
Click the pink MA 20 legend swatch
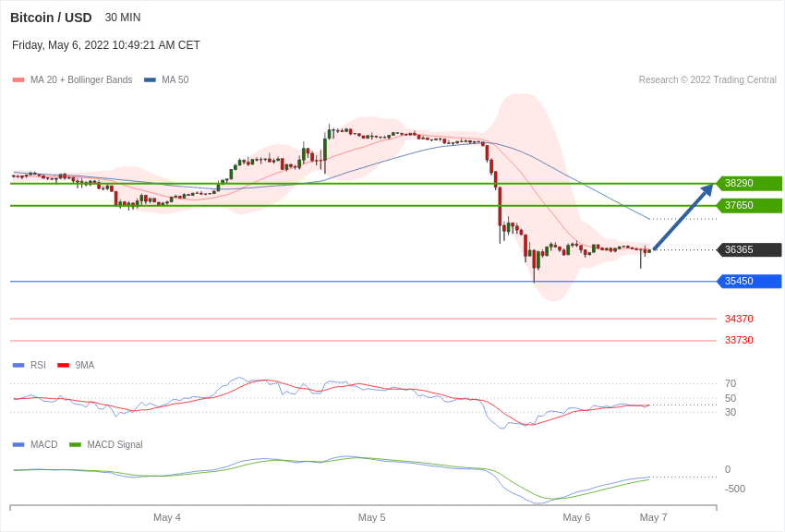pos(18,80)
